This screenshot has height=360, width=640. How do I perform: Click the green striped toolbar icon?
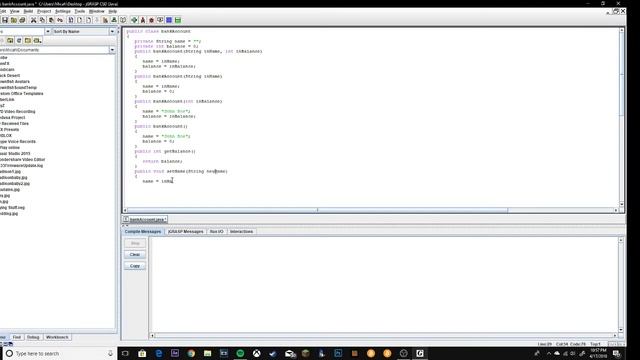178,20
